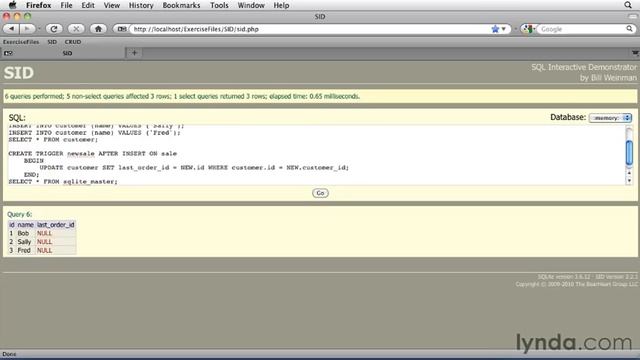The image size is (640, 360).
Task: Click the SQL textarea scrollbar thumb
Action: (x=629, y=153)
